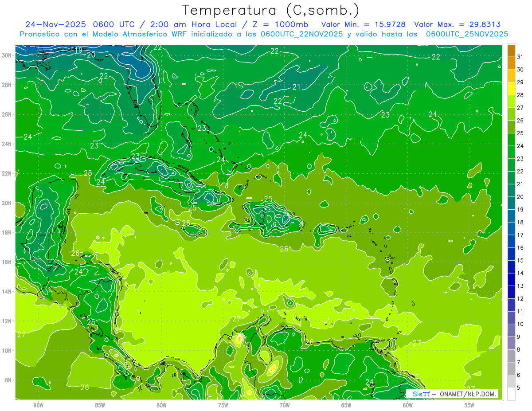This screenshot has width=532, height=411.
Task: Click the 16N latitude axis label
Action: (x=8, y=262)
